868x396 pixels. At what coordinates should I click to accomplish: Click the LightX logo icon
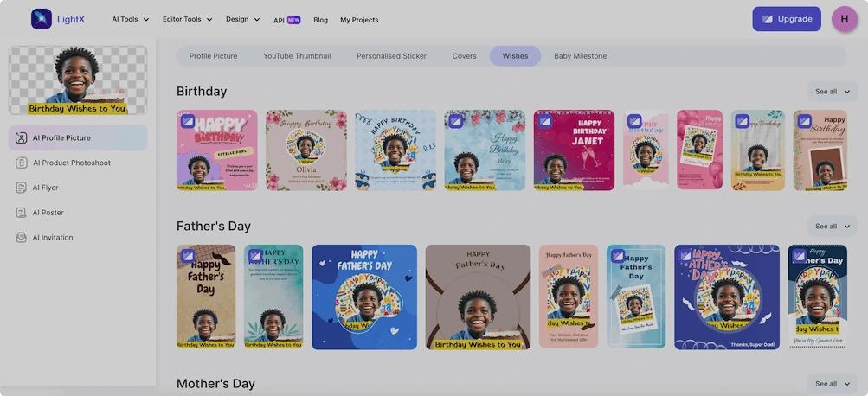click(x=42, y=19)
